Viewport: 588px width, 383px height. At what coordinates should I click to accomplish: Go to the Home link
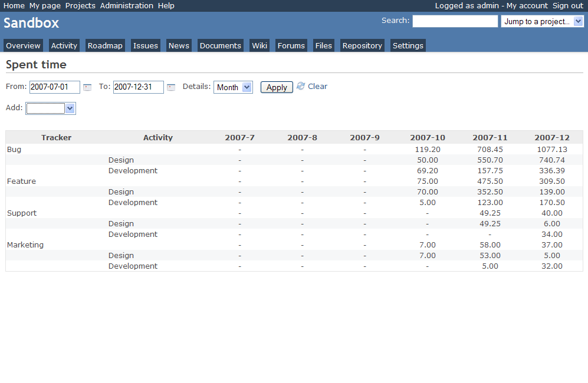pos(14,6)
